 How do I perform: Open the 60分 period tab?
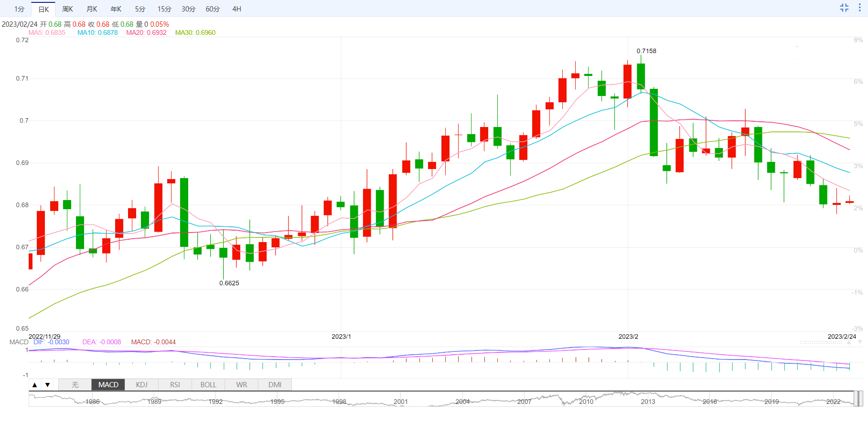point(213,9)
